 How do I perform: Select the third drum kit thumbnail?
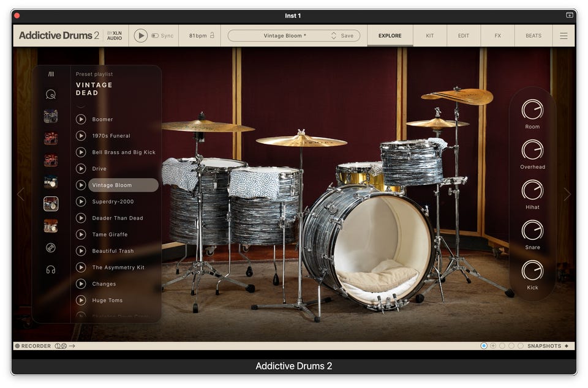51,160
